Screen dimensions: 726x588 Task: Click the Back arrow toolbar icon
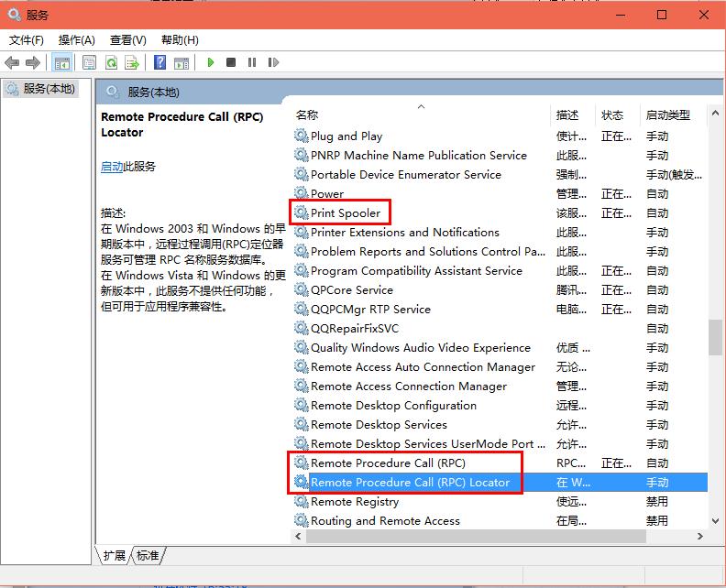point(12,62)
